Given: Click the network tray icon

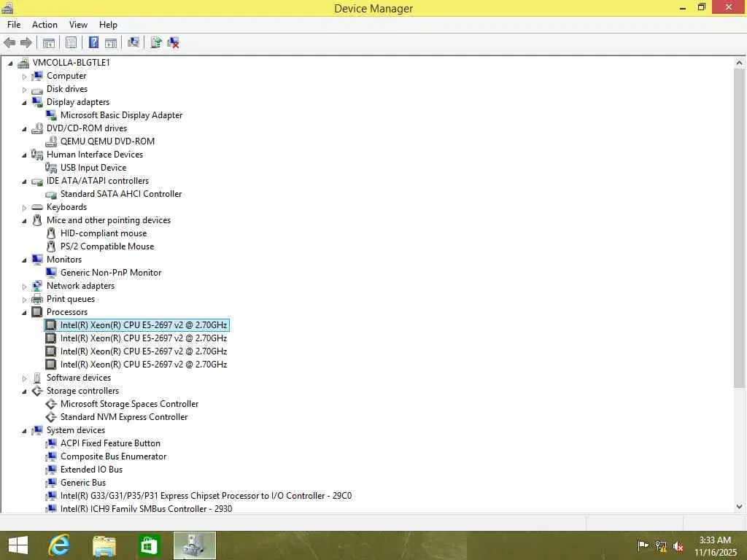Looking at the screenshot, I should (661, 546).
